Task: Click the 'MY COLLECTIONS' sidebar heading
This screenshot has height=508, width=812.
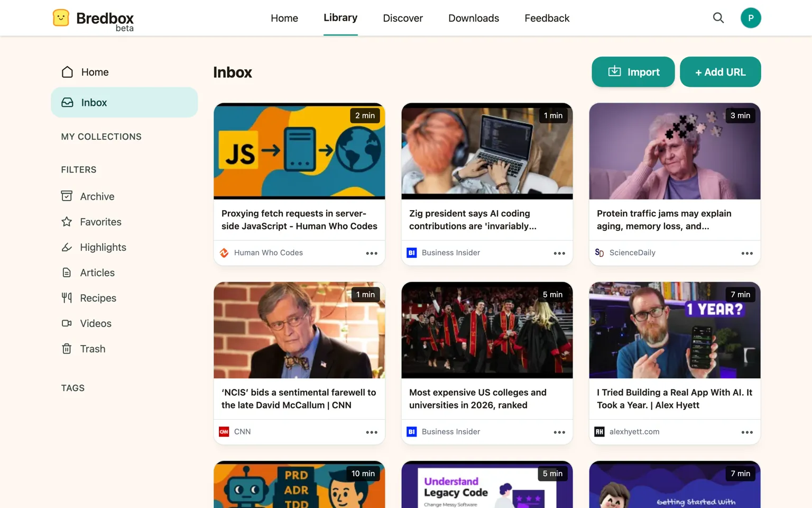Action: pos(101,137)
